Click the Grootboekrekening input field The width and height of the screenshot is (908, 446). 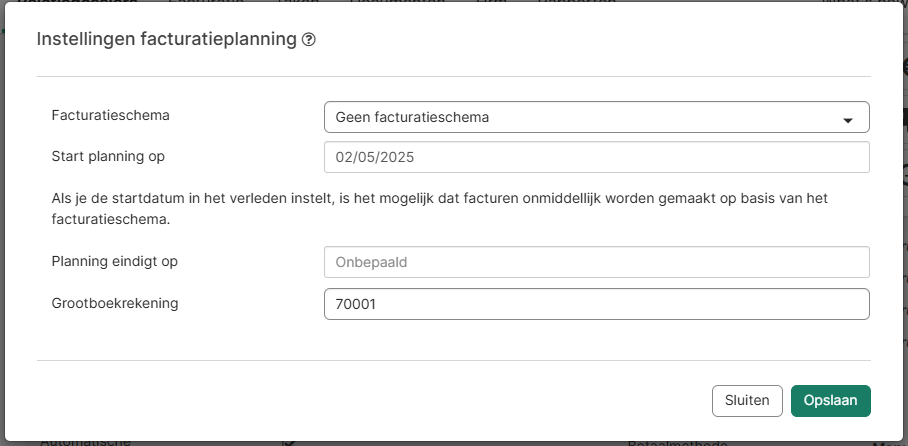(596, 304)
